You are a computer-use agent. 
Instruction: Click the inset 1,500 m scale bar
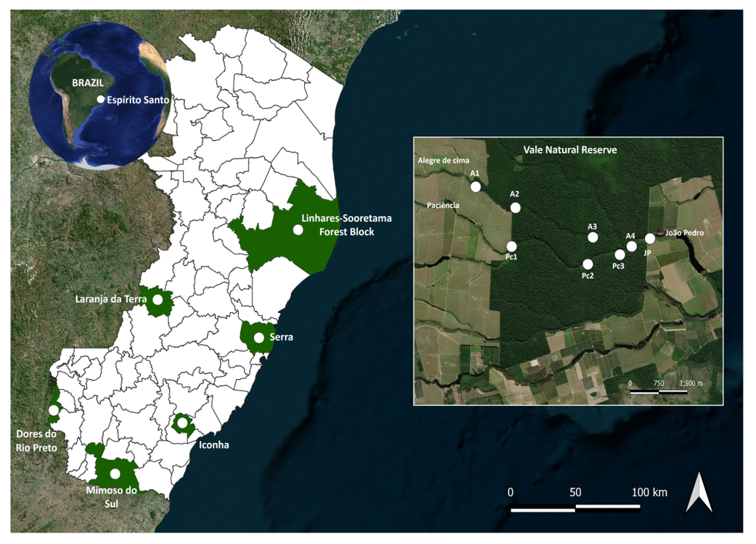point(658,392)
